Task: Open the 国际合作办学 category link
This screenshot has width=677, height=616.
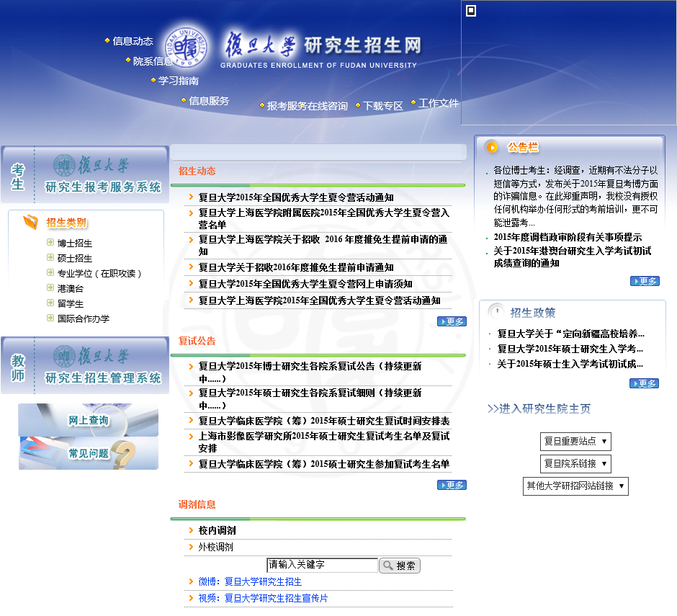Action: point(84,318)
